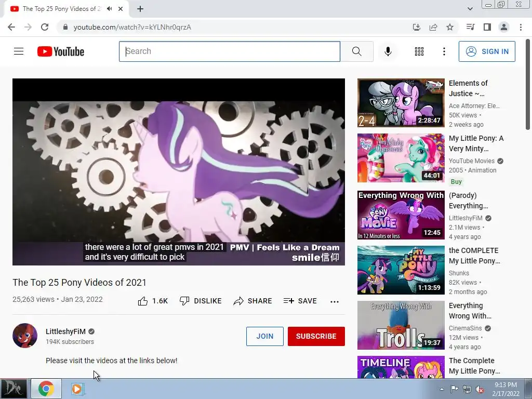Open a new browser tab
Screen dimensions: 532x399
[140, 9]
